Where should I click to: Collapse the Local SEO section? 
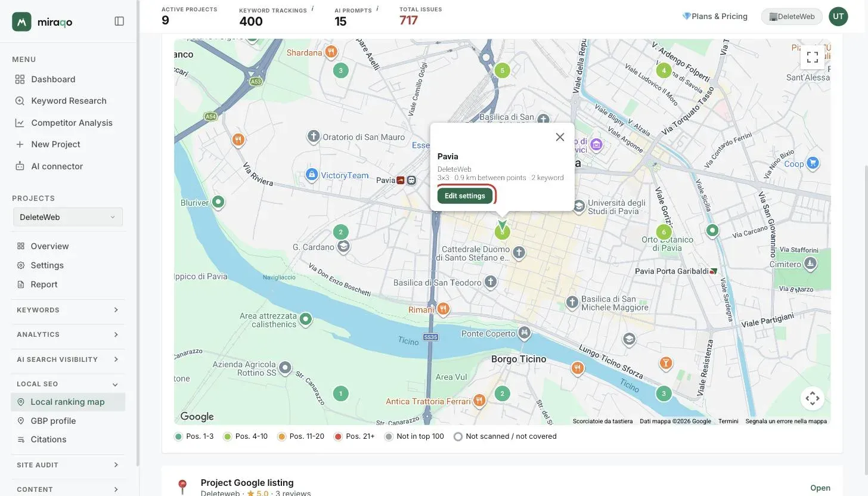coord(68,384)
